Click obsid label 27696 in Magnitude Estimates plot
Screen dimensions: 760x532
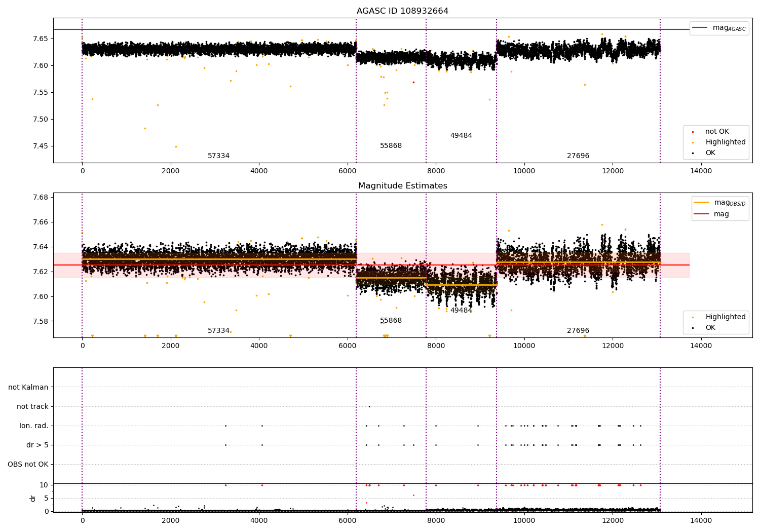click(578, 331)
